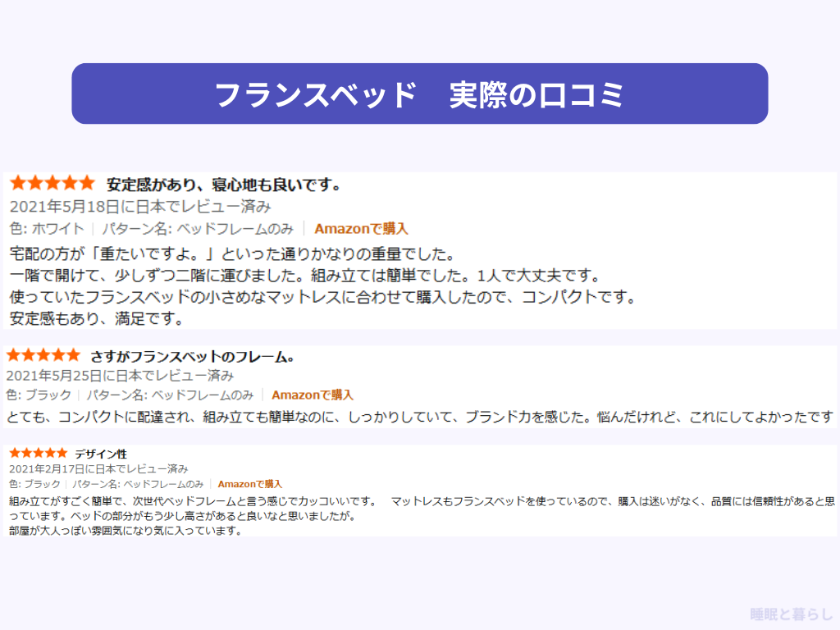
Task: Select date text 2021年5月18日に日本でレビュー済み
Action: click(x=140, y=207)
